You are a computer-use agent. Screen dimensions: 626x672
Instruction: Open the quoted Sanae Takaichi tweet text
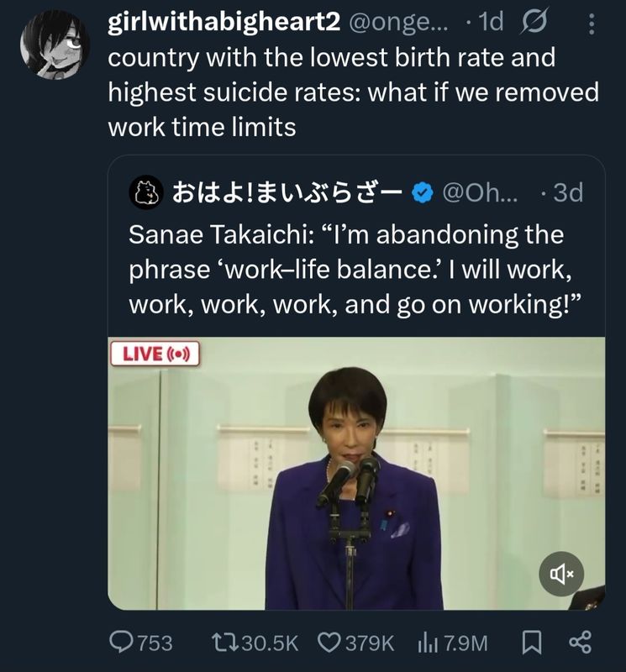(353, 267)
